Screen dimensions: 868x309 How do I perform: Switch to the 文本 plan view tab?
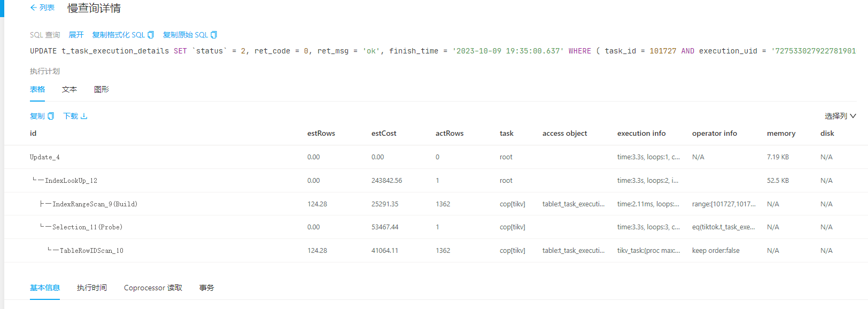click(69, 89)
